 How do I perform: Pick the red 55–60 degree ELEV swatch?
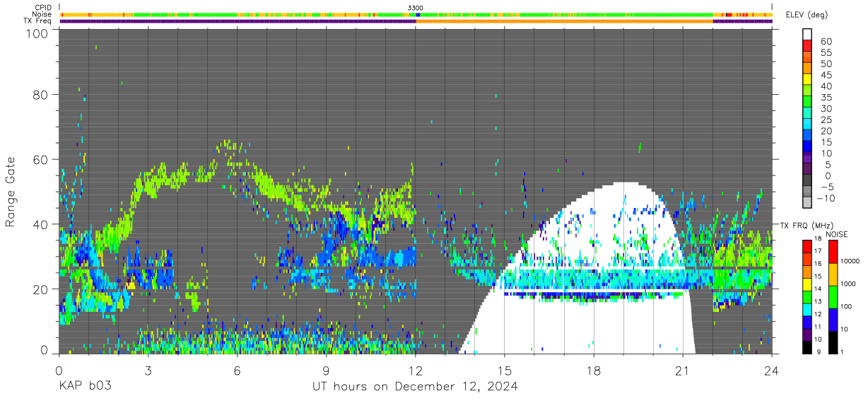pyautogui.click(x=807, y=45)
